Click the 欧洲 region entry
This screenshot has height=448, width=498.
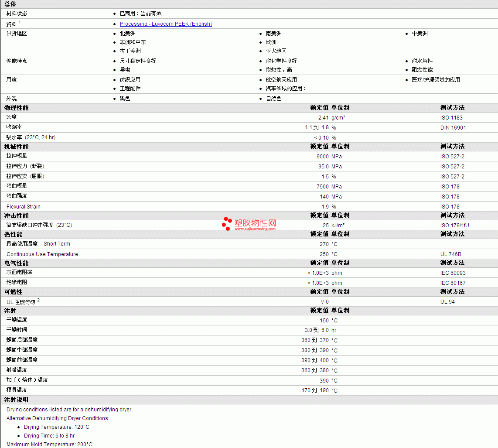(x=271, y=42)
